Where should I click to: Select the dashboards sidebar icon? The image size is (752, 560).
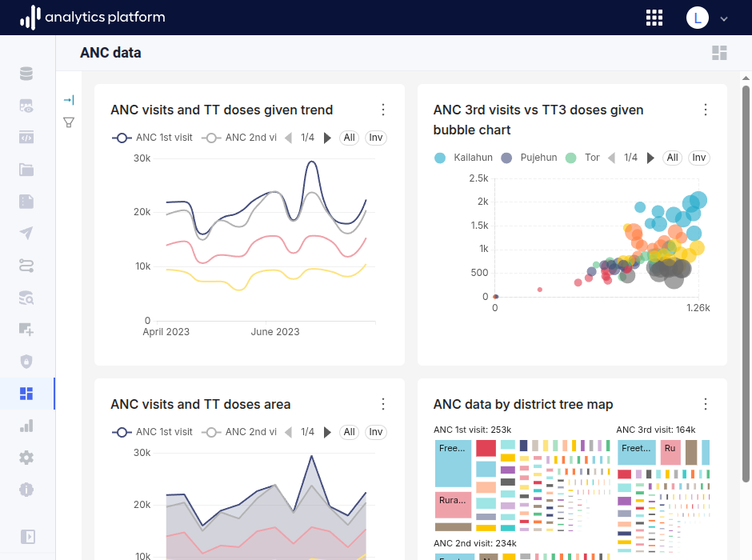(26, 394)
